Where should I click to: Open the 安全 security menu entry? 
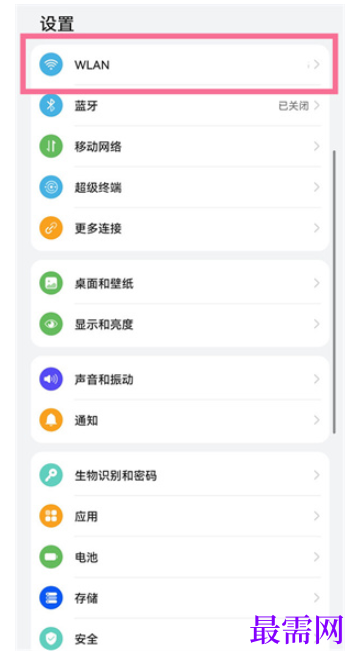180,636
